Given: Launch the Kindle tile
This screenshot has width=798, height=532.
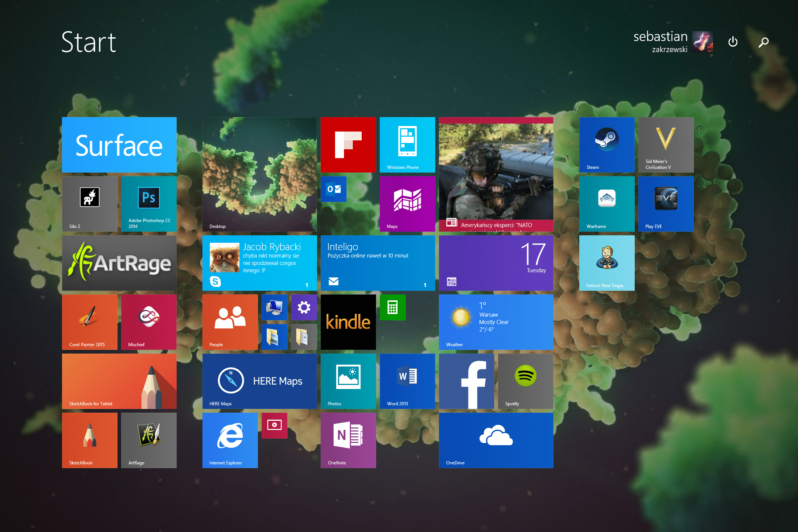Looking at the screenshot, I should (348, 322).
